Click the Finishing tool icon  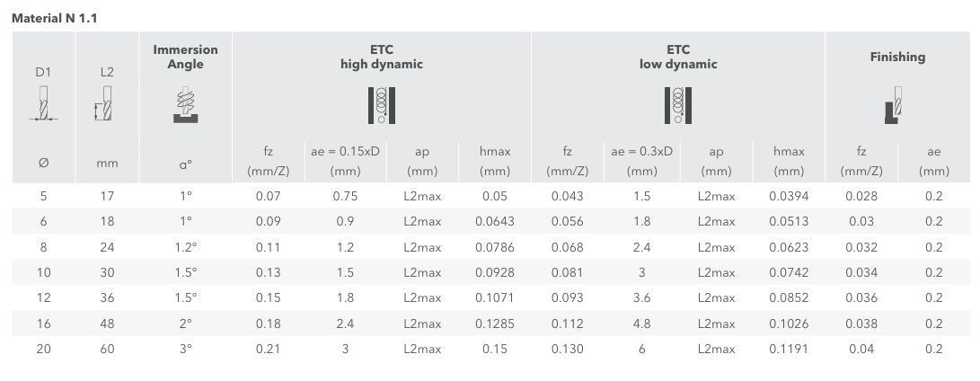click(893, 105)
